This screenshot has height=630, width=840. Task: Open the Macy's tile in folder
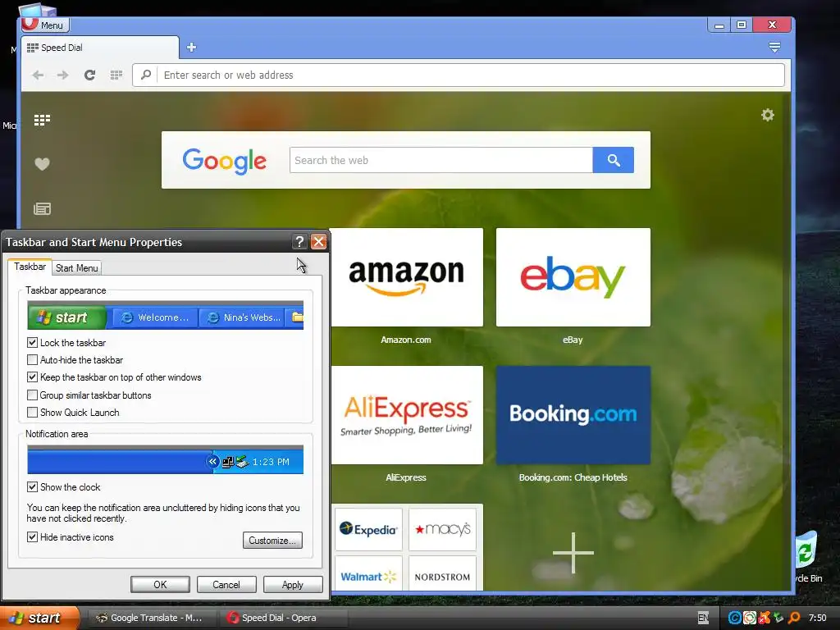(x=442, y=530)
